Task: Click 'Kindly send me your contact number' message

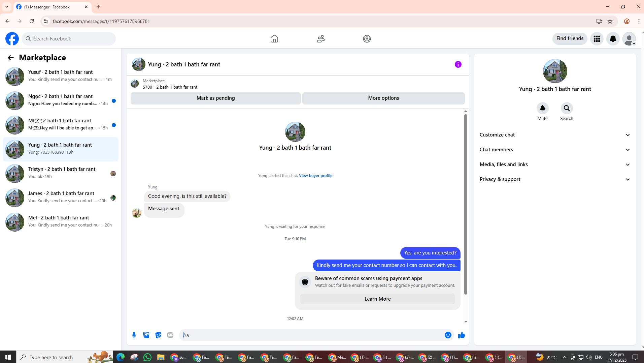Action: (386, 265)
